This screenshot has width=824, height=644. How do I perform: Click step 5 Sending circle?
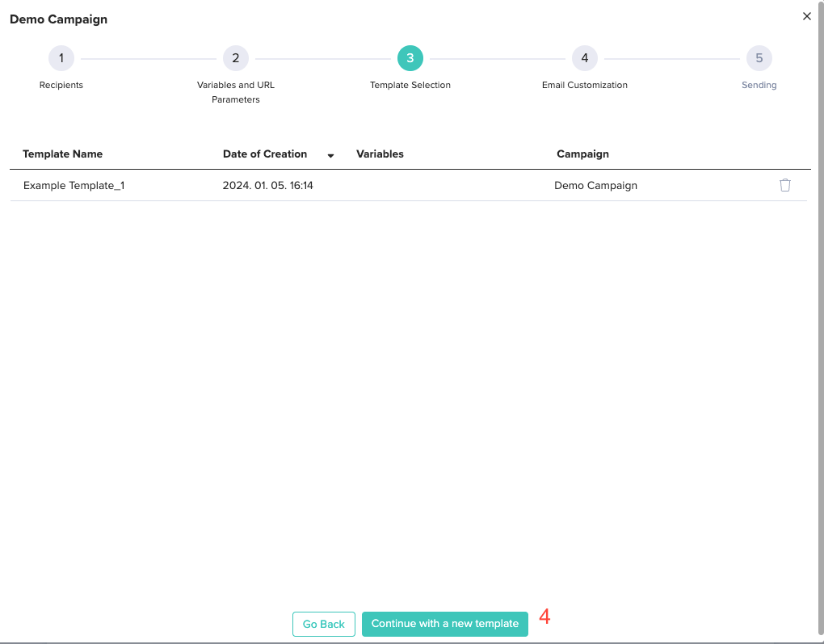tap(759, 57)
